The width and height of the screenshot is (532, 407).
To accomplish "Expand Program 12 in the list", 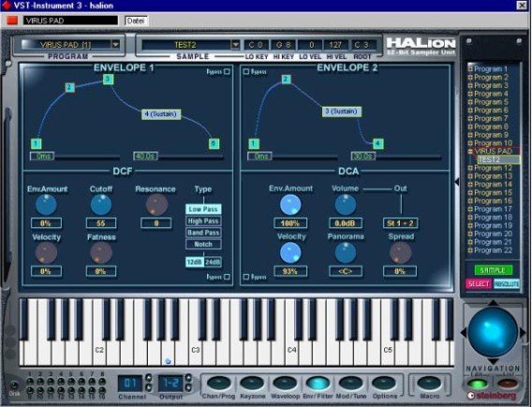I will coord(470,167).
